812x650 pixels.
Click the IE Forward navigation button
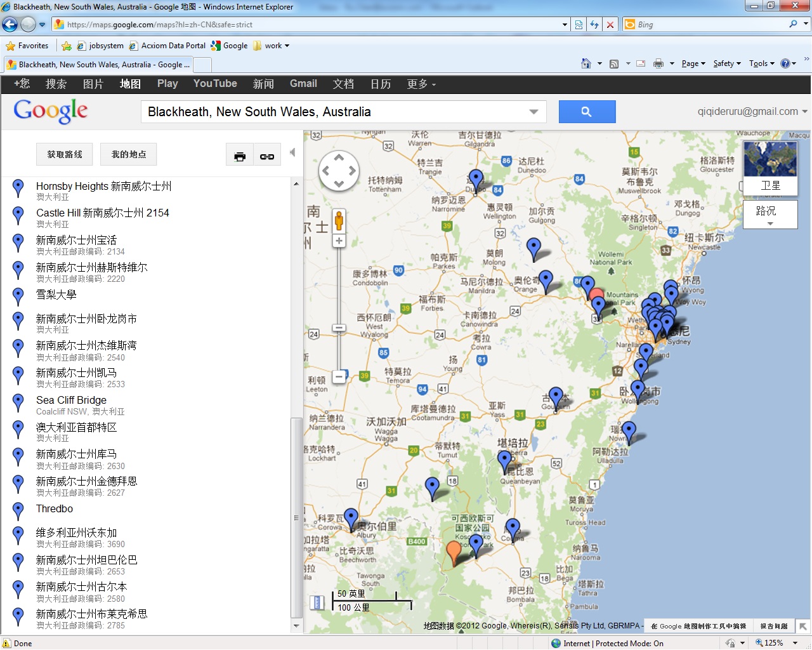click(x=28, y=25)
